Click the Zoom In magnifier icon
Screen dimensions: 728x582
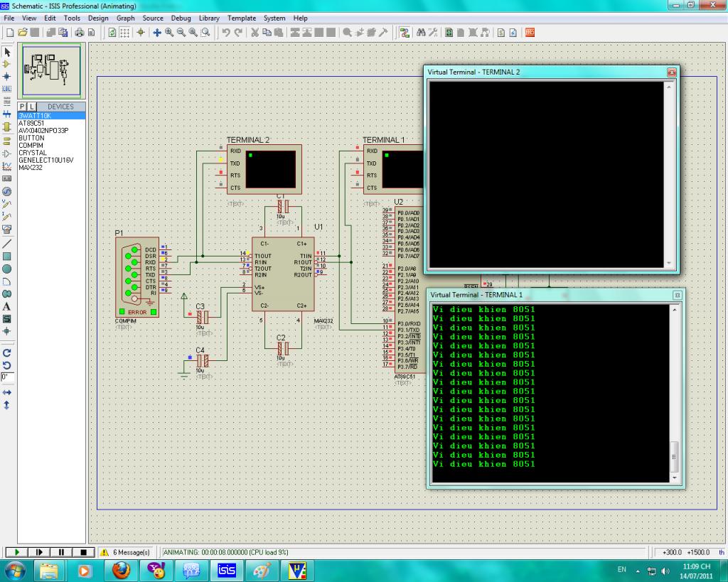tap(169, 33)
